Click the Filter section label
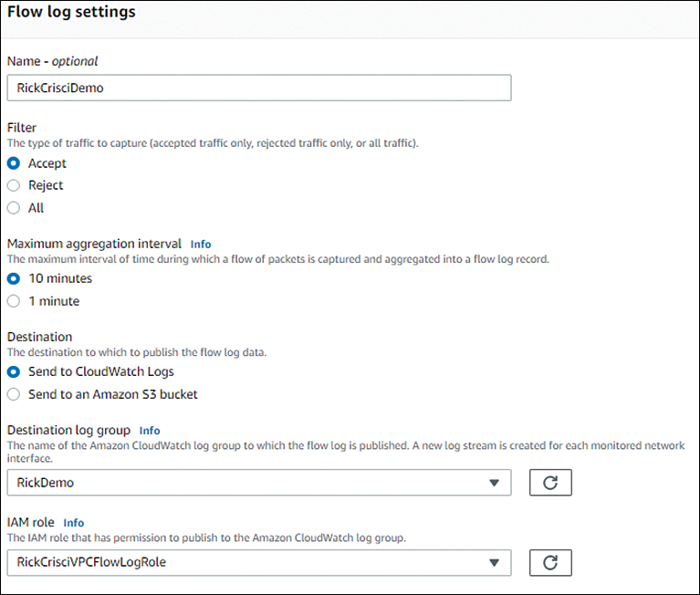The height and width of the screenshot is (595, 700). pyautogui.click(x=22, y=128)
